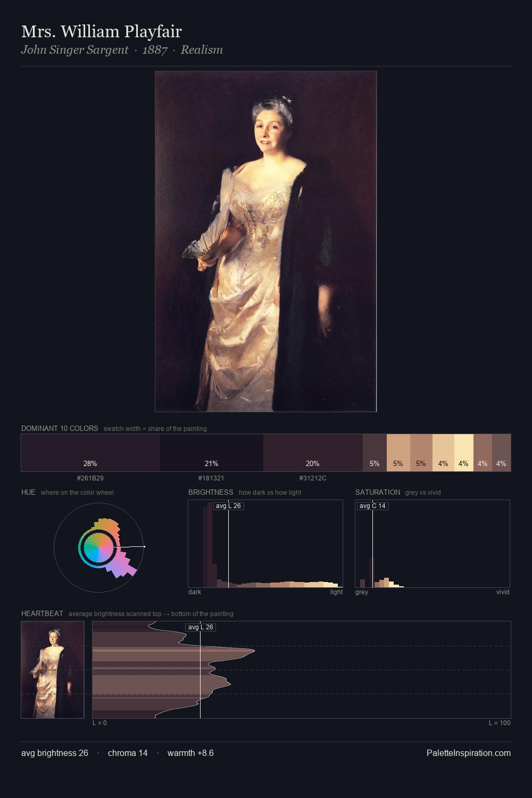Screen dimensions: 532x798
Task: Click the heartbeat brightness peak curve
Action: tap(254, 650)
